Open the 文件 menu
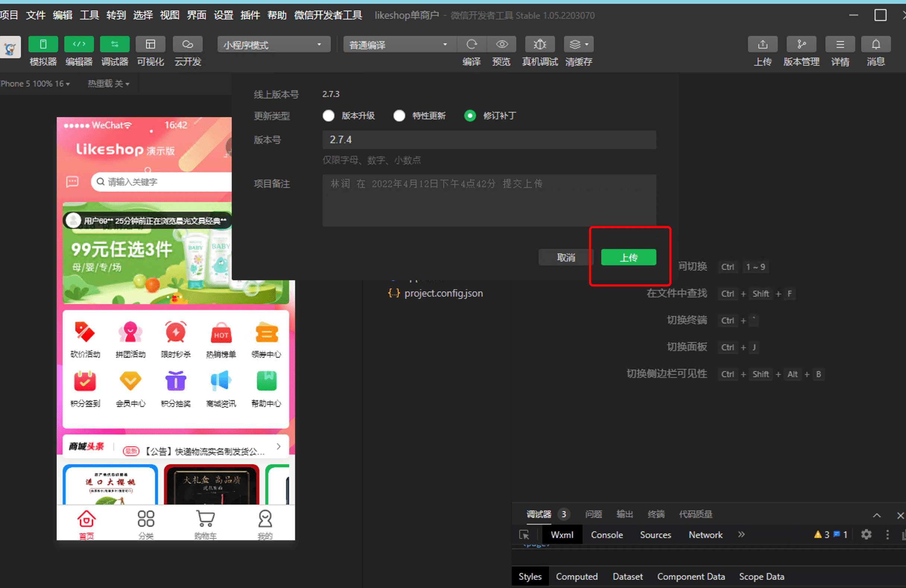The image size is (906, 588). pos(35,15)
